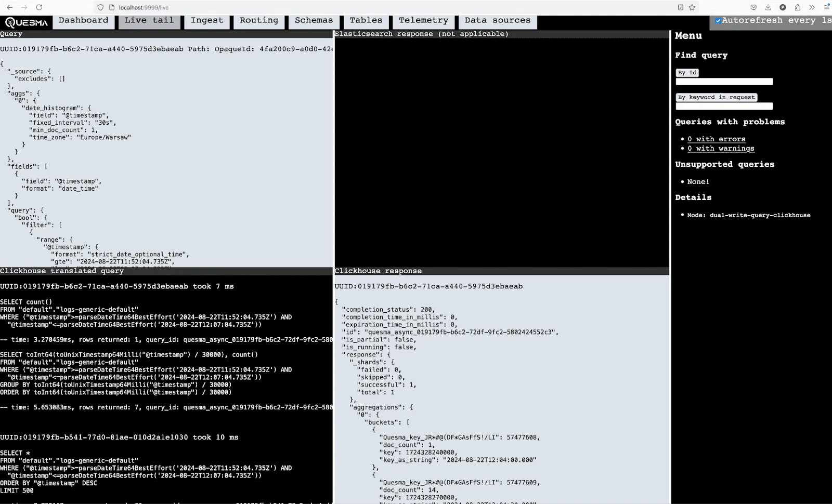Bookmark the page with the star icon
This screenshot has height=504, width=832.
click(x=692, y=7)
